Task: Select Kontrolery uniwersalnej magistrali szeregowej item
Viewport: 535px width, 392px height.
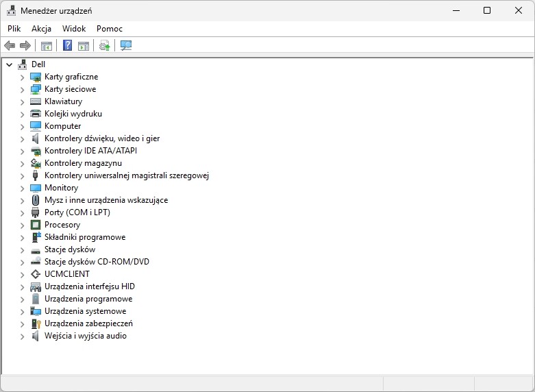Action: pyautogui.click(x=126, y=175)
